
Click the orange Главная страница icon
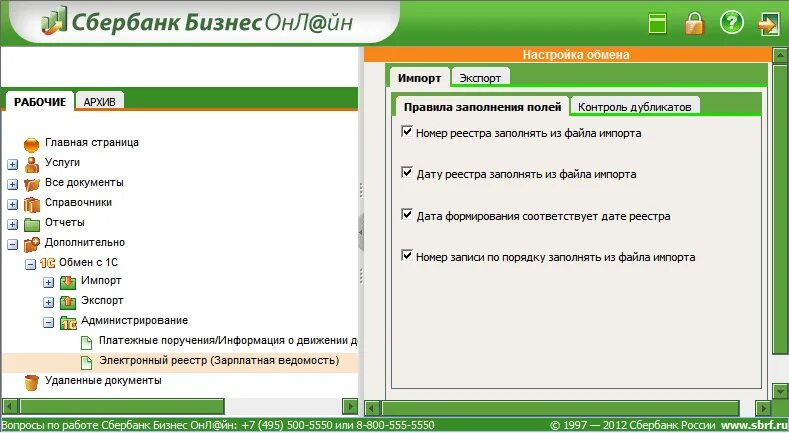(x=31, y=145)
